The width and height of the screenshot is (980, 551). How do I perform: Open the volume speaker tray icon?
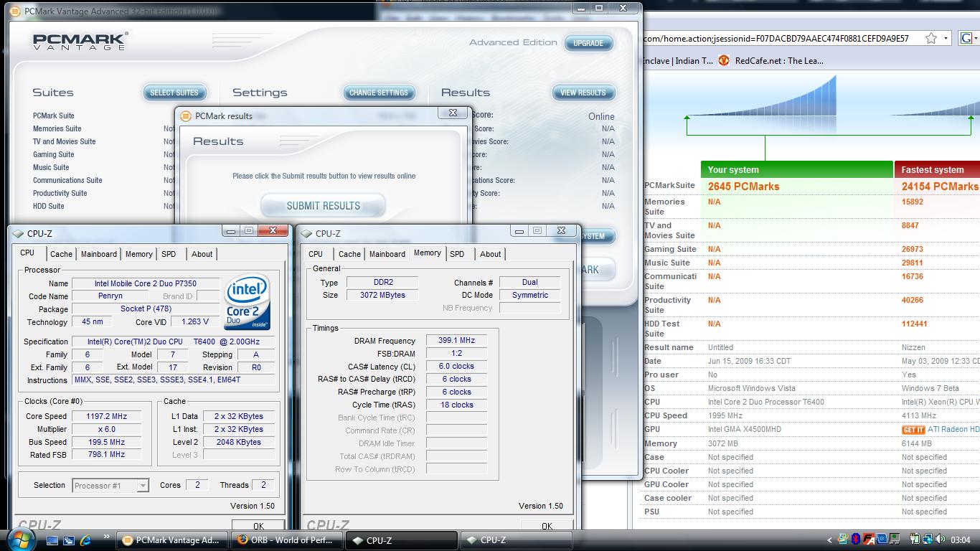click(940, 539)
